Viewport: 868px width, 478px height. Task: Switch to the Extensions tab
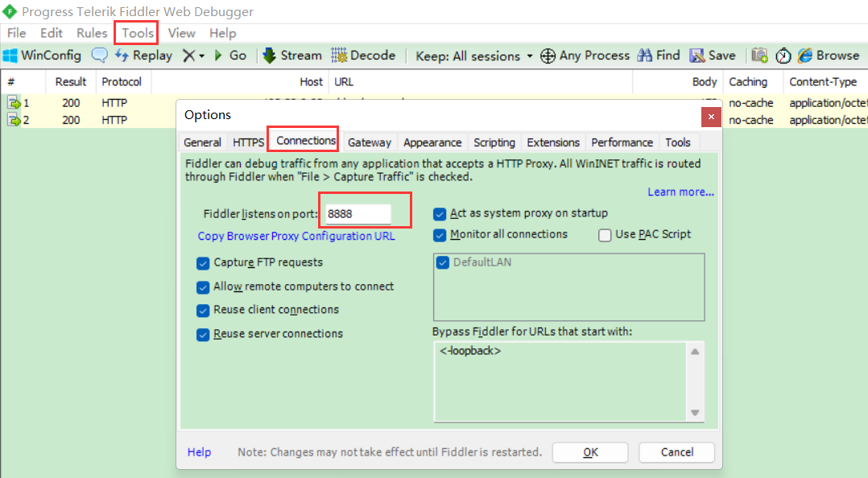pyautogui.click(x=553, y=142)
